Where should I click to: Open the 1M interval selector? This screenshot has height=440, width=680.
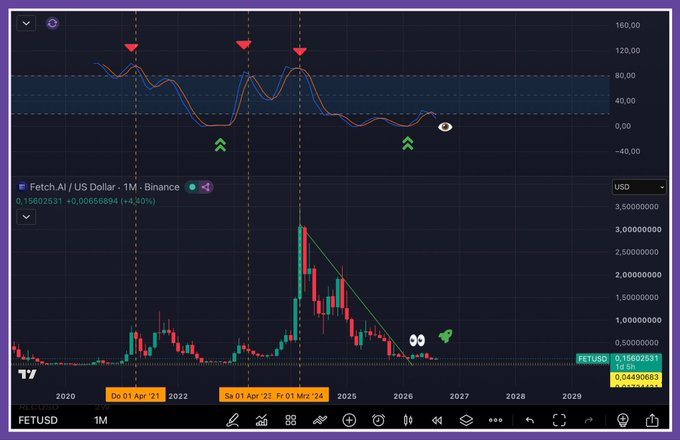[x=101, y=420]
